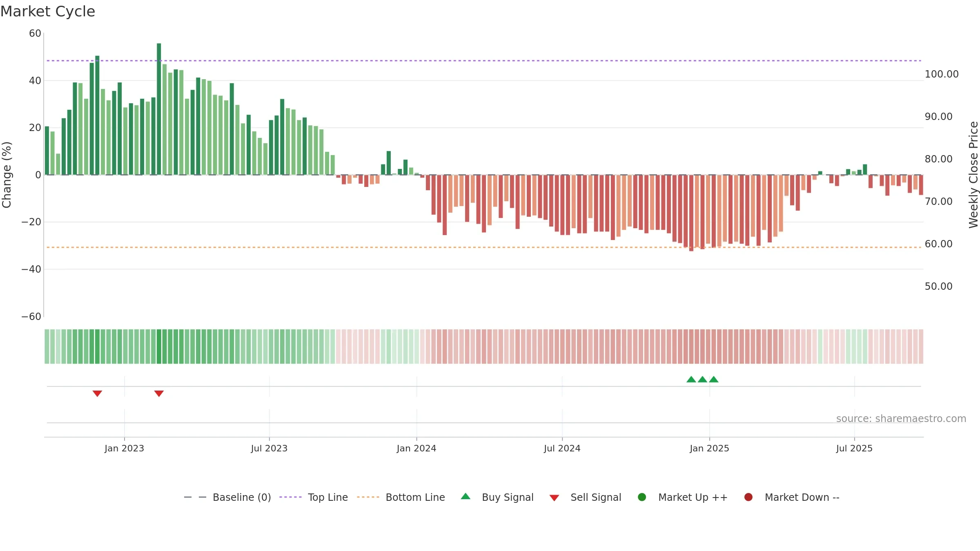This screenshot has height=551, width=980.
Task: Click the Jan 2025 axis label
Action: tap(709, 448)
